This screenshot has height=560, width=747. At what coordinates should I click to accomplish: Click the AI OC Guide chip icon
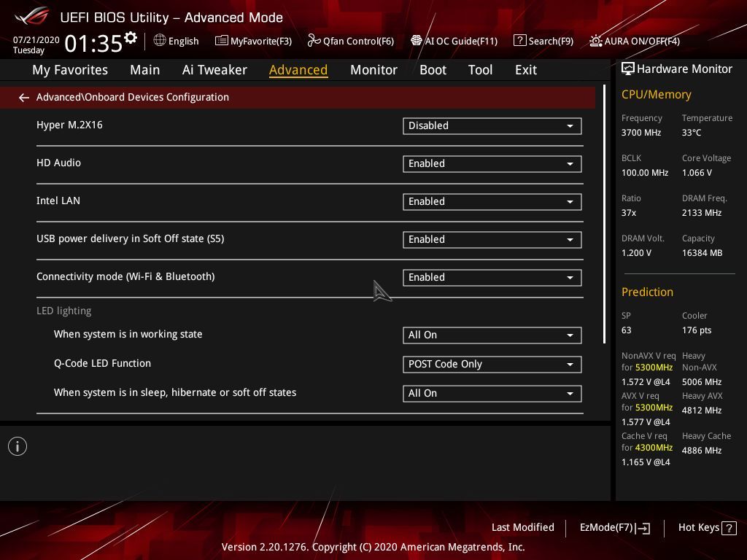(417, 41)
